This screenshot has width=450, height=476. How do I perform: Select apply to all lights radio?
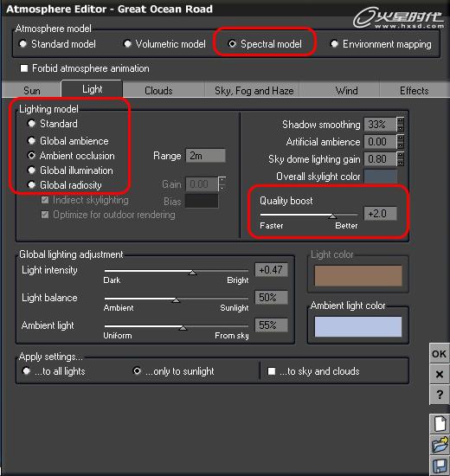click(27, 371)
